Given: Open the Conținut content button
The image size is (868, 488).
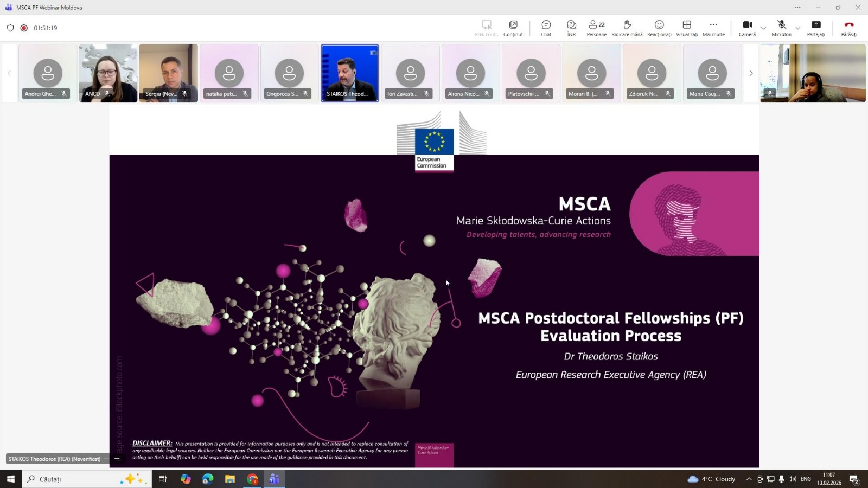Looking at the screenshot, I should (x=513, y=28).
